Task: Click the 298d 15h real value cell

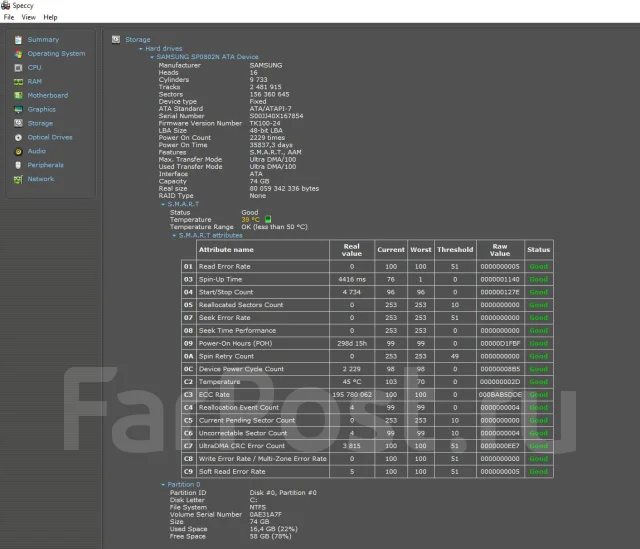Action: (352, 343)
